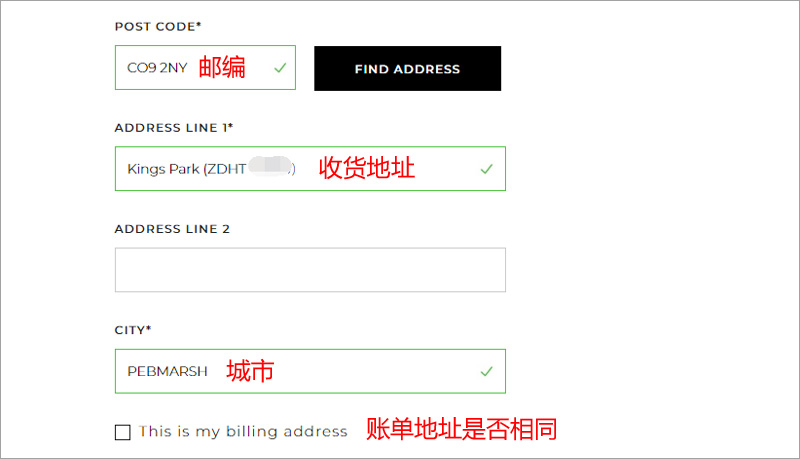Click the green checkmark in City field
The height and width of the screenshot is (459, 800).
click(486, 371)
